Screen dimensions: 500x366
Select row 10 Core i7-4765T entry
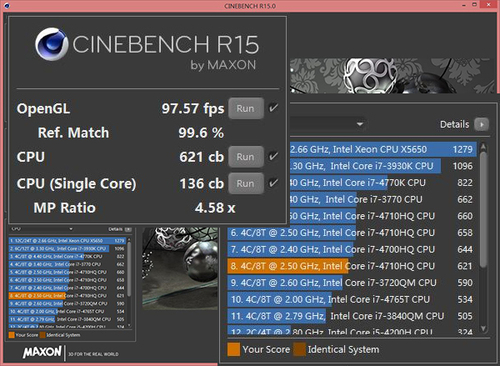(352, 299)
